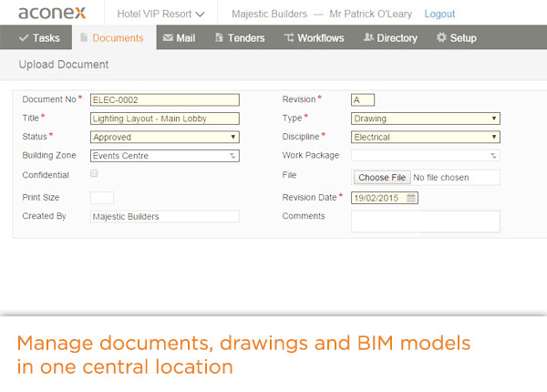Image resolution: width=547 pixels, height=392 pixels.
Task: Expand the Discipline dropdown showing Electrical
Action: pos(425,137)
